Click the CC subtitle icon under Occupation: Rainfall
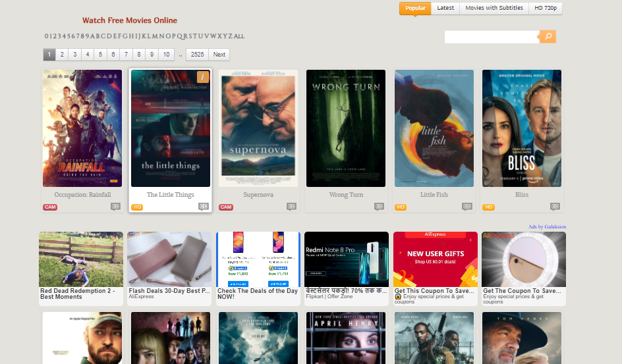 (115, 207)
